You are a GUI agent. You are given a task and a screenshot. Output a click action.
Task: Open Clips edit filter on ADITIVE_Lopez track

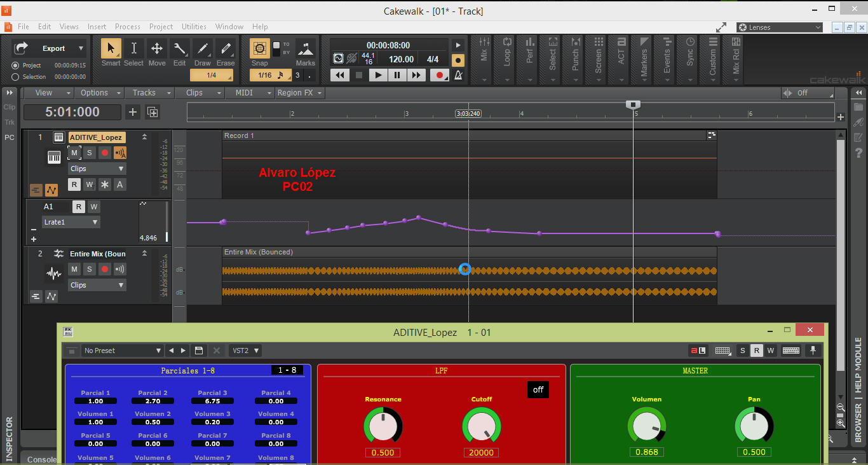(97, 169)
